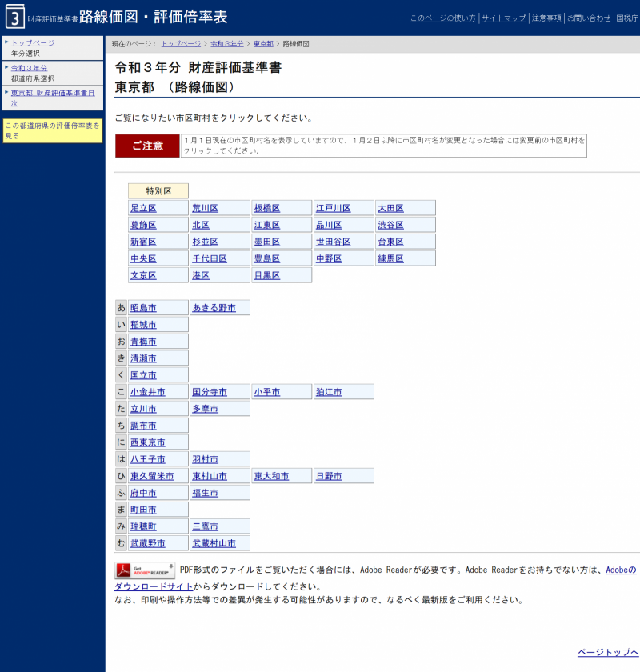This screenshot has height=672, width=640.
Task: Open the 足立区 route price map link
Action: [143, 208]
